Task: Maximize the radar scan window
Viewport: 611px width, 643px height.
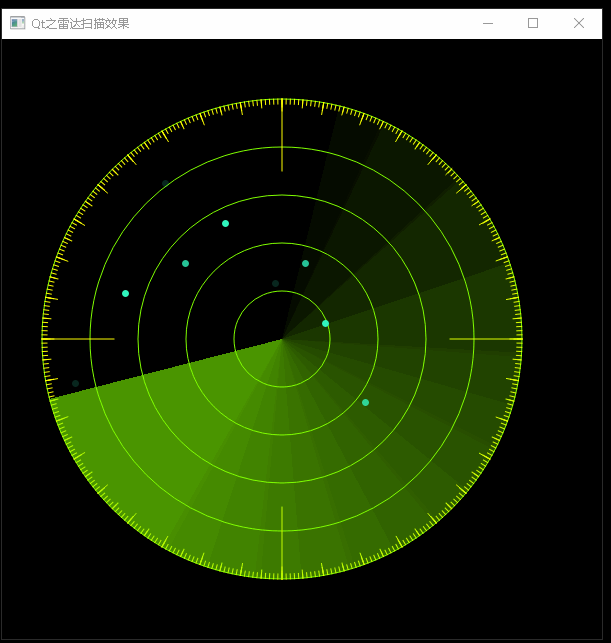Action: pyautogui.click(x=533, y=23)
